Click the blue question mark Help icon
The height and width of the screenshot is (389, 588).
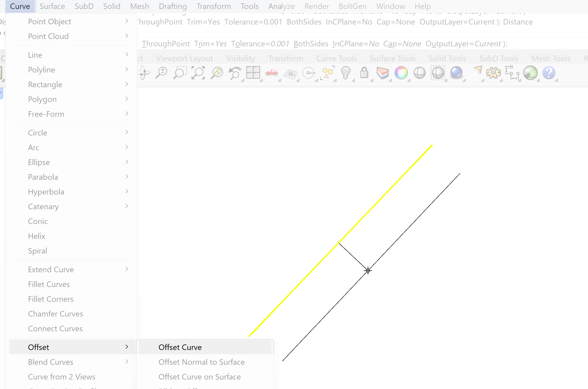[549, 73]
